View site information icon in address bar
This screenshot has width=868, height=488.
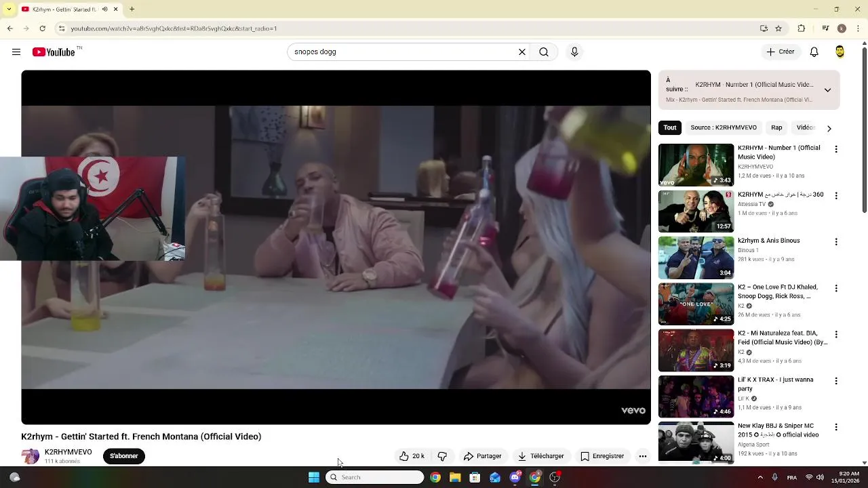62,28
